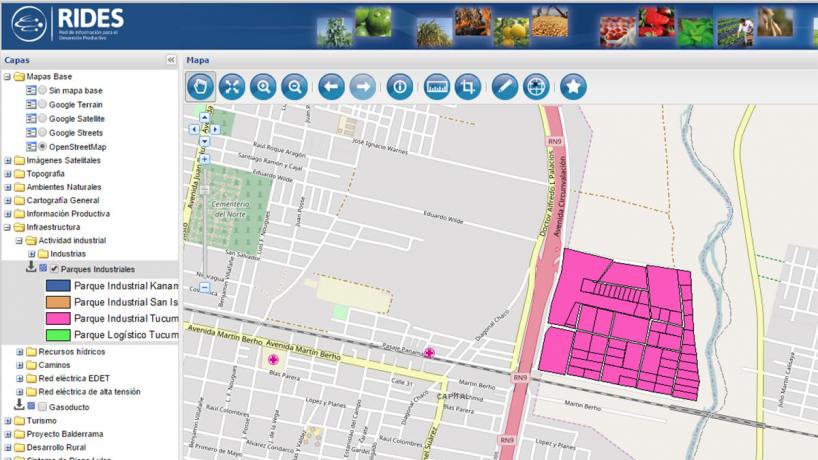Collapse the Capas side panel
Image resolution: width=818 pixels, height=460 pixels.
tap(171, 60)
